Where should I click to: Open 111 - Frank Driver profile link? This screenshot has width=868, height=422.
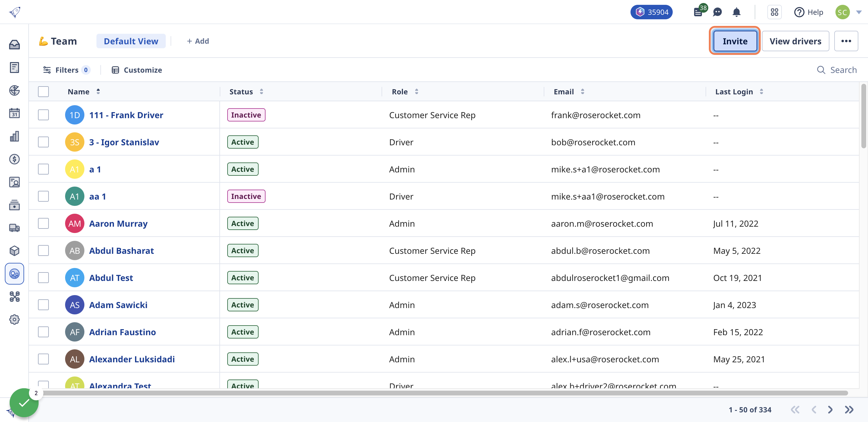coord(126,115)
